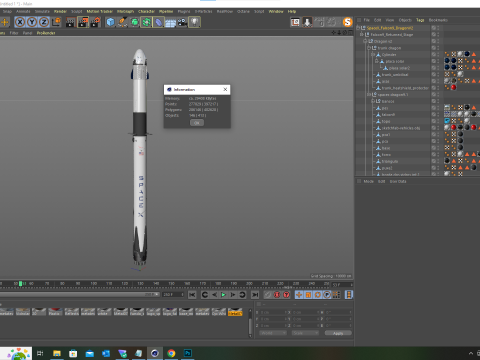Click the download-arrow toolbar icon
The image size is (480, 360).
click(307, 22)
